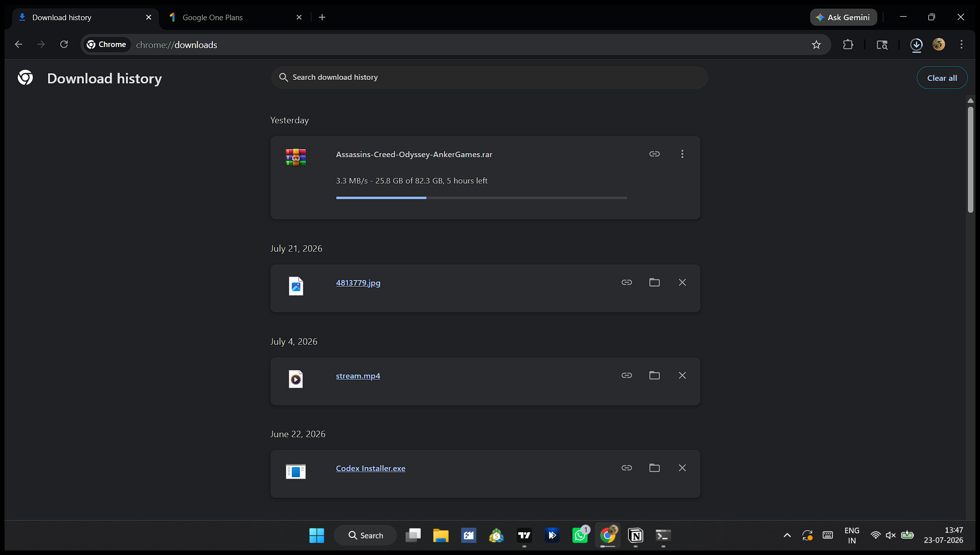The height and width of the screenshot is (555, 980).
Task: Show hidden system tray icons
Action: 787,535
